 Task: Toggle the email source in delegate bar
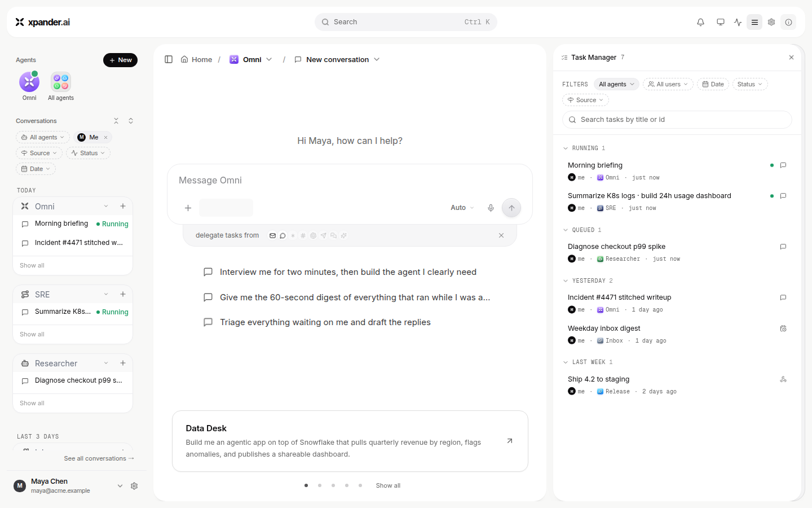click(272, 235)
